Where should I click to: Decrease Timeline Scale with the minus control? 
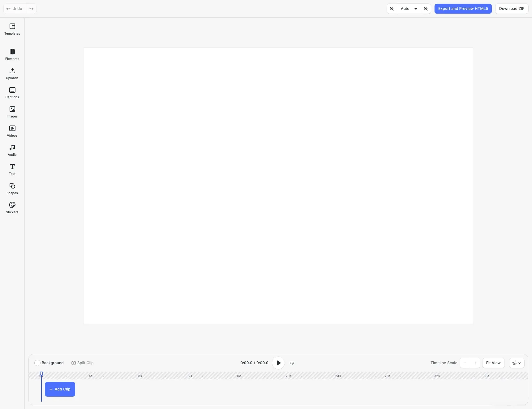[465, 363]
